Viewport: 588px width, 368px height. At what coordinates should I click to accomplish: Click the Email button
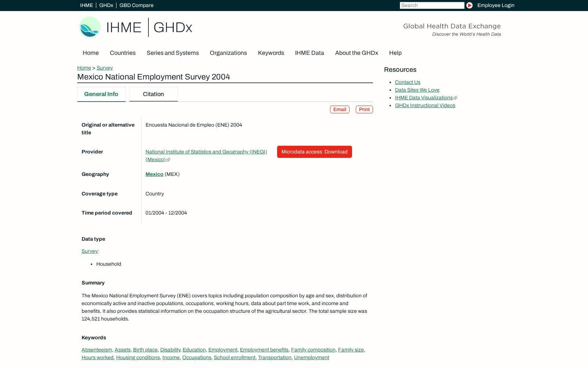pos(340,109)
